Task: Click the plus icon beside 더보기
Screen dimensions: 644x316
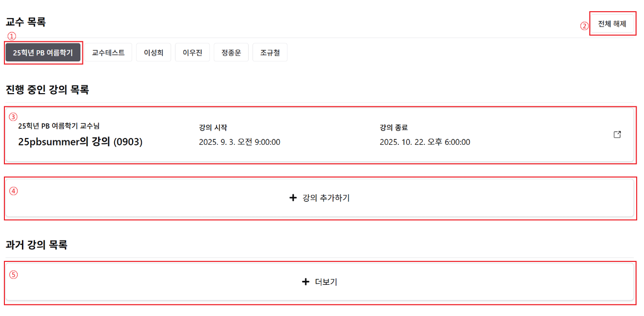Action: pos(306,282)
